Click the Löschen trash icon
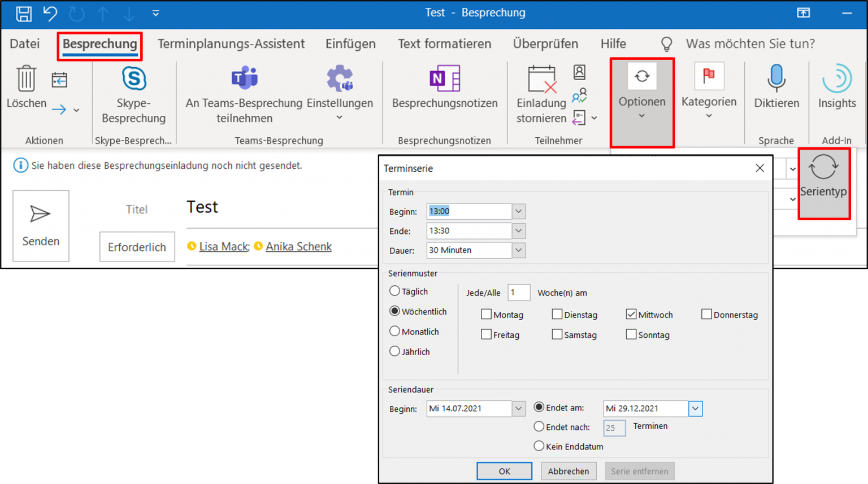Viewport: 868px width, 484px height. tap(26, 79)
